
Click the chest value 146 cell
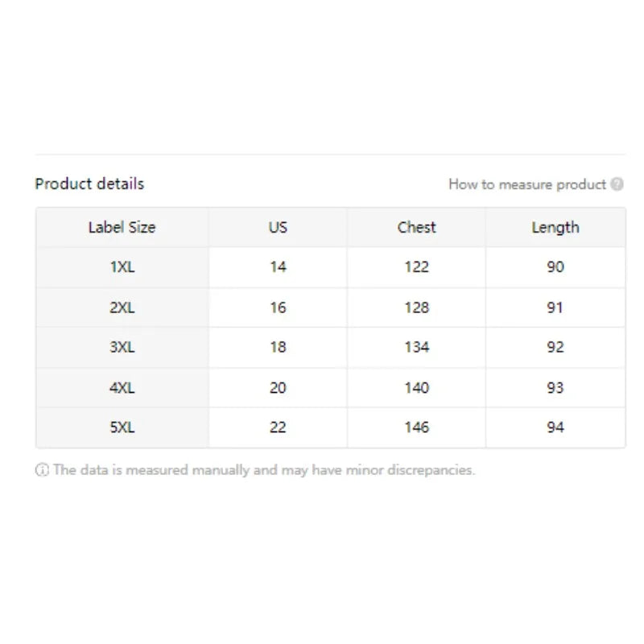coord(416,427)
